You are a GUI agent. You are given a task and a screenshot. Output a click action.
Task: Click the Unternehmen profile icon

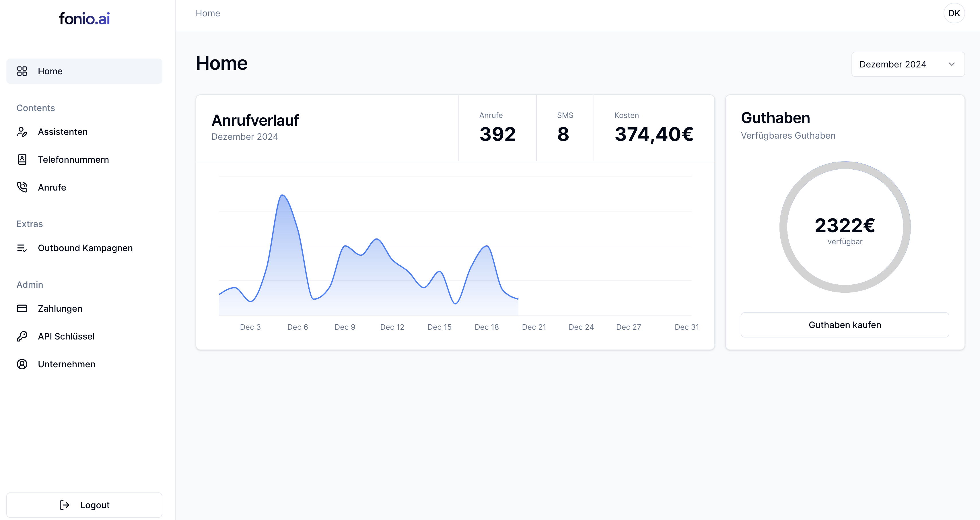22,364
